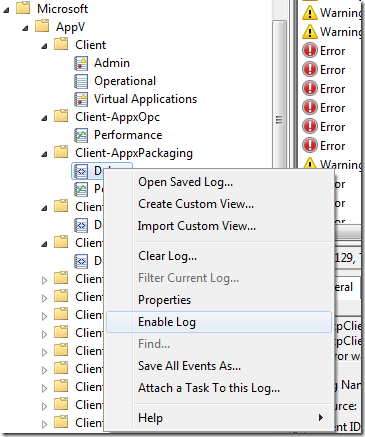
Task: Select the Operational log icon
Action: click(81, 81)
